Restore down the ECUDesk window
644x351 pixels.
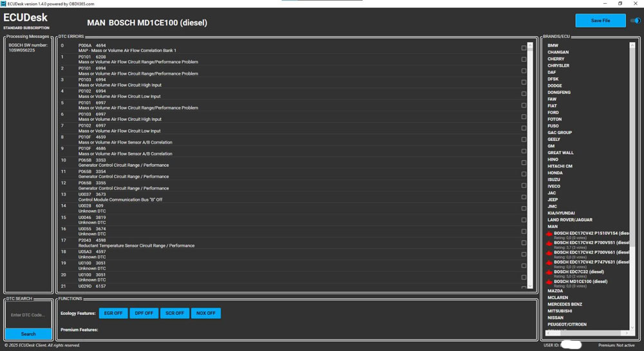coord(620,4)
